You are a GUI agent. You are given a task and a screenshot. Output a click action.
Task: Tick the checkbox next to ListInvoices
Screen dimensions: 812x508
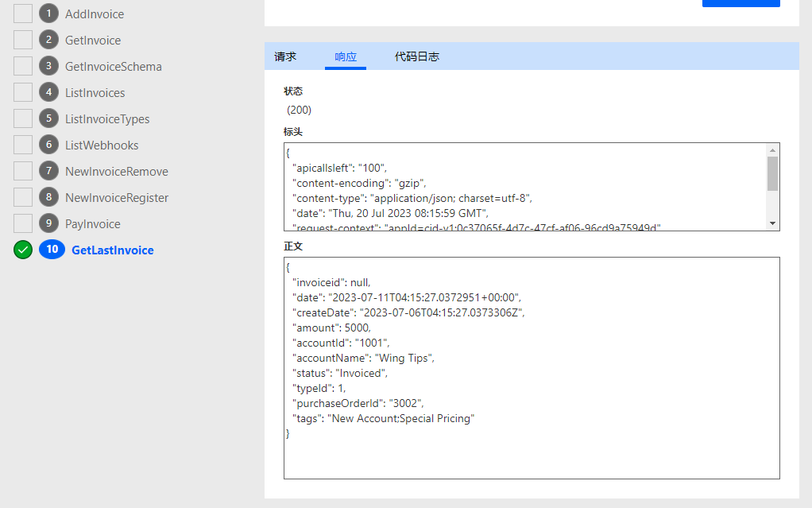click(x=23, y=92)
